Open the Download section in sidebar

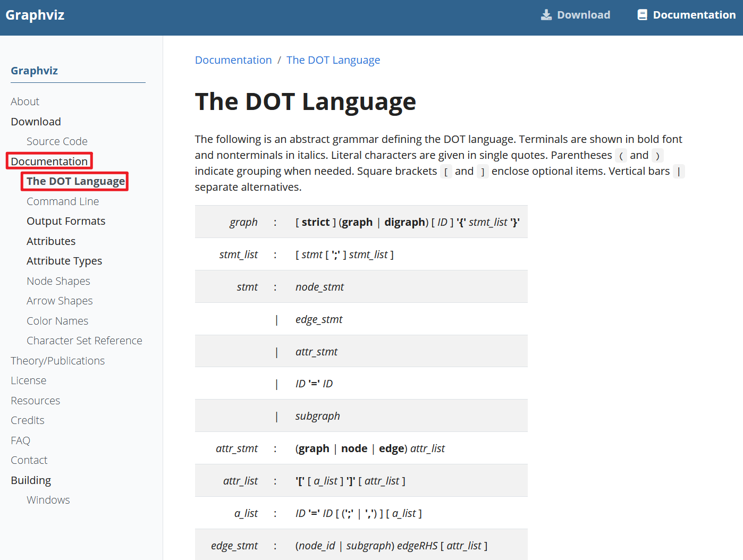36,122
